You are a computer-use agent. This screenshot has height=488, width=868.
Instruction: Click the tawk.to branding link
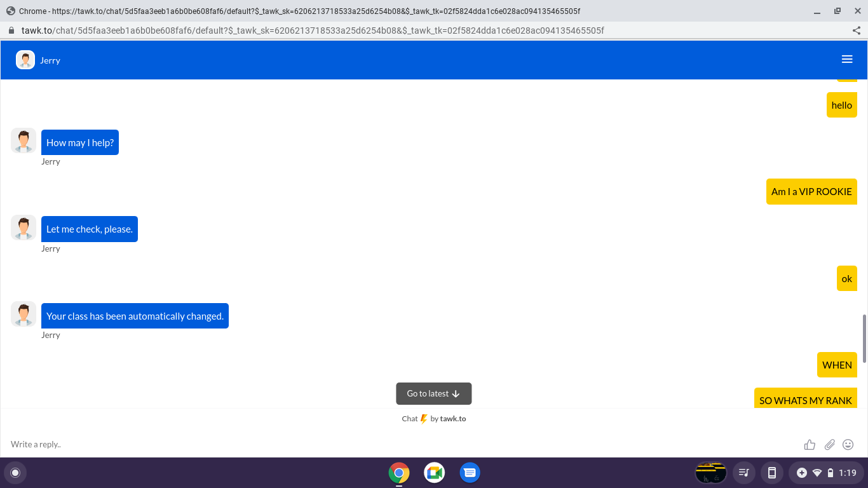[x=452, y=419]
